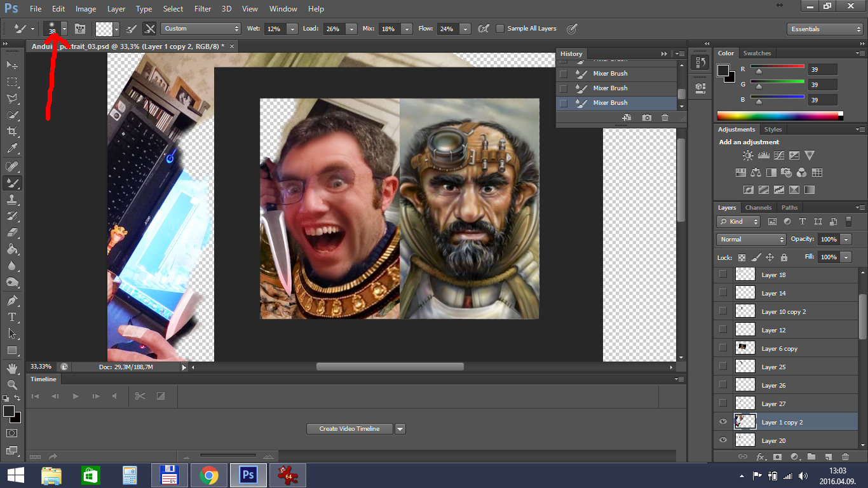The image size is (868, 488).
Task: Open the Custom brush preset dropdown
Action: [x=201, y=29]
